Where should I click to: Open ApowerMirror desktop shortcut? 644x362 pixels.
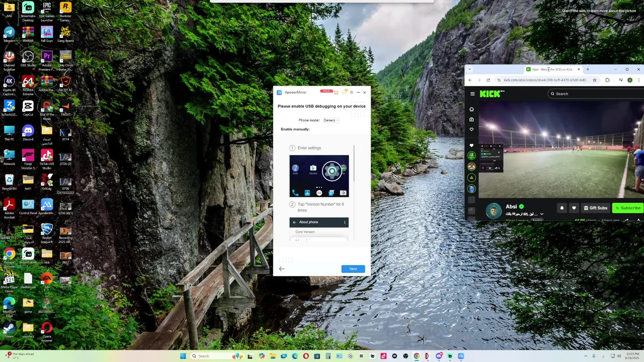[x=47, y=207]
